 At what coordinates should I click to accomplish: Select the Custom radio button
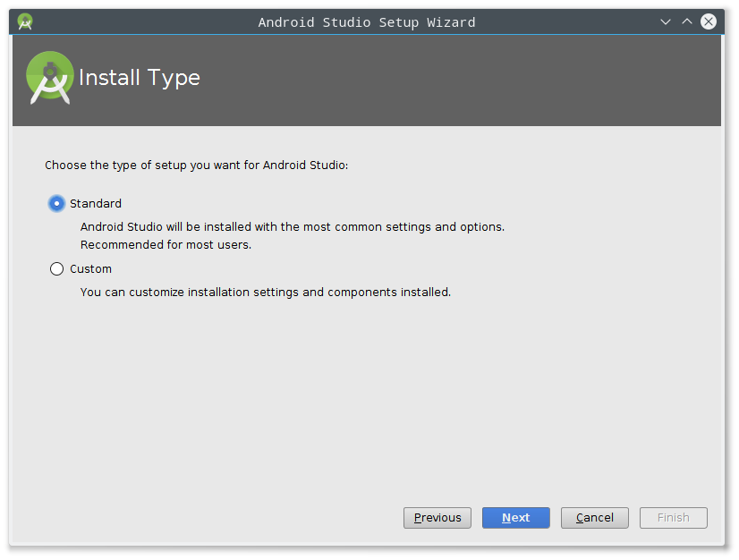click(56, 269)
